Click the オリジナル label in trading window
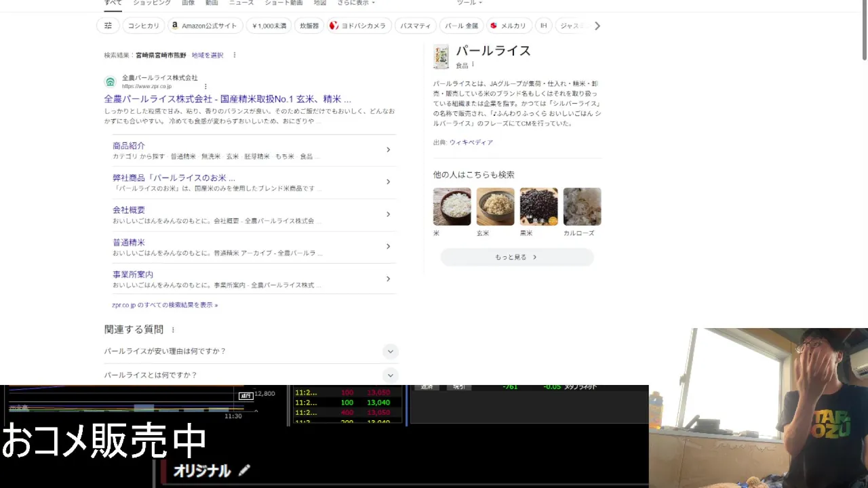The width and height of the screenshot is (868, 488). pyautogui.click(x=201, y=470)
